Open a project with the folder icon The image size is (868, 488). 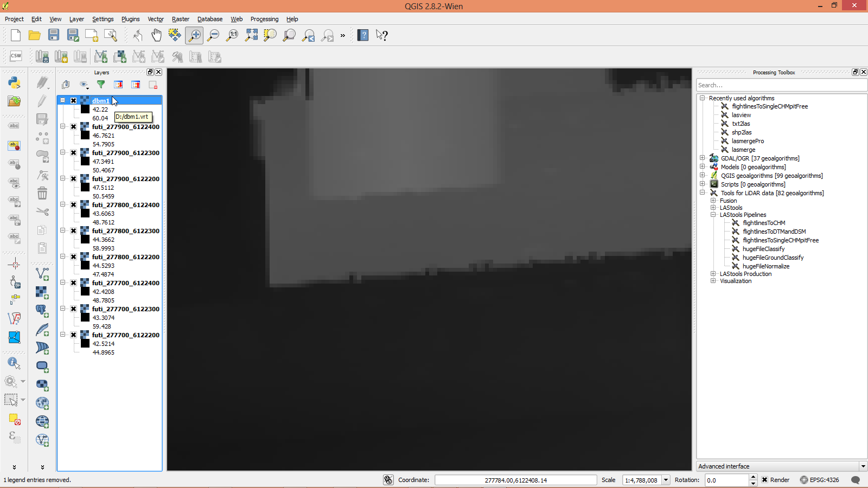pos(35,35)
